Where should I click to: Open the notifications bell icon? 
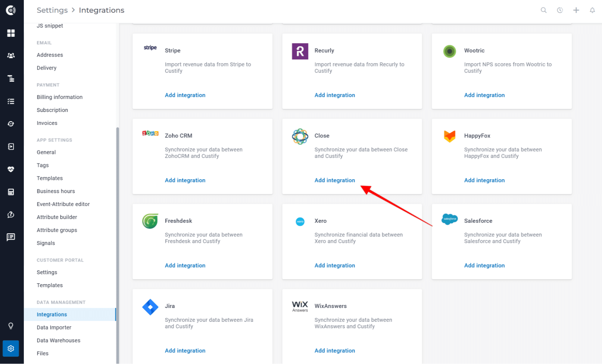[x=592, y=10]
